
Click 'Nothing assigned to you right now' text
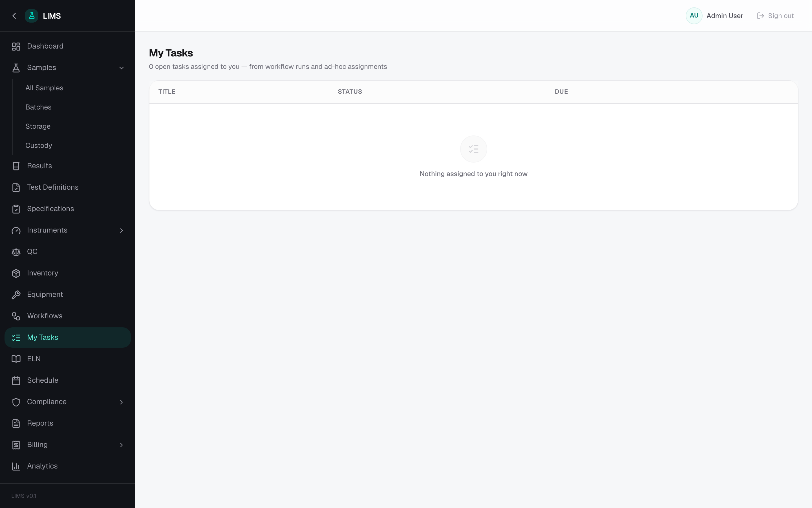click(473, 174)
